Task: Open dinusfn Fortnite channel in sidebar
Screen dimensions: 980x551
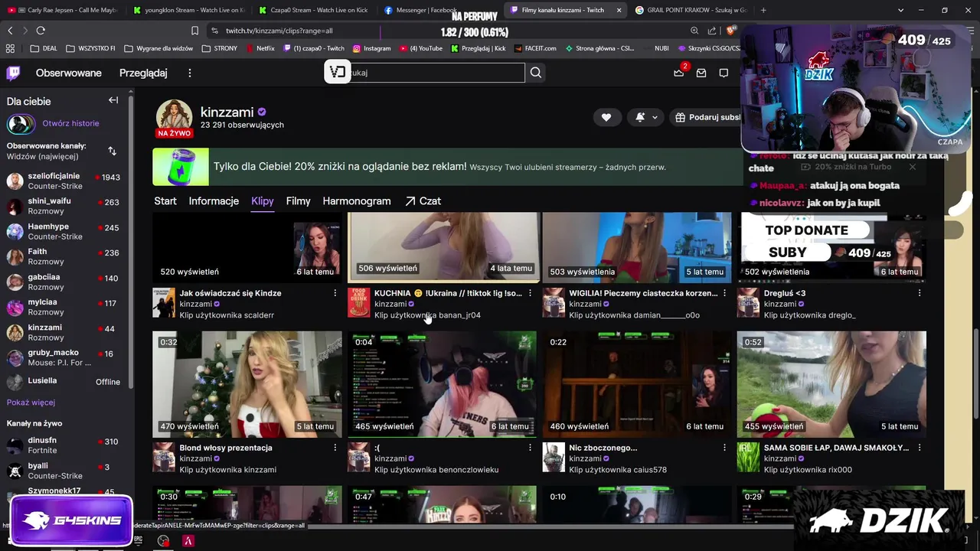Action: coord(64,445)
